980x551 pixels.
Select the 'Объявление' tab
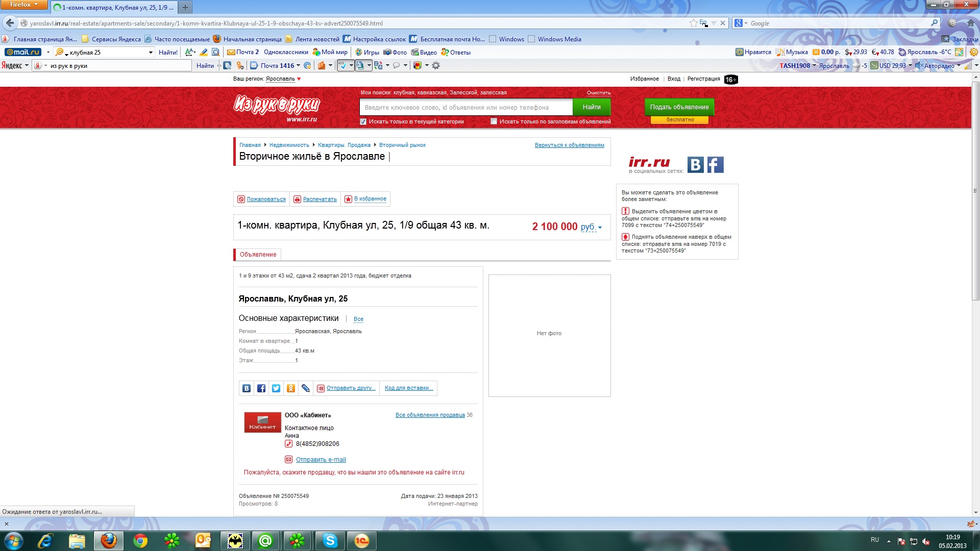click(258, 255)
